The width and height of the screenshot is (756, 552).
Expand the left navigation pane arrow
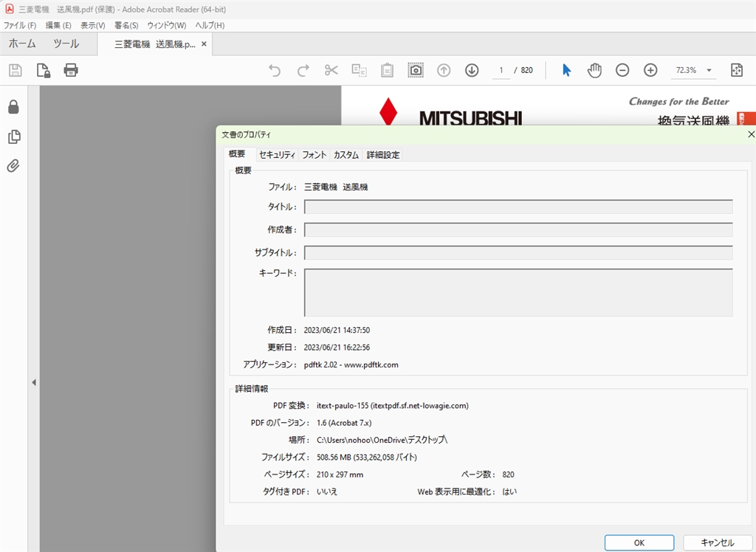[33, 382]
